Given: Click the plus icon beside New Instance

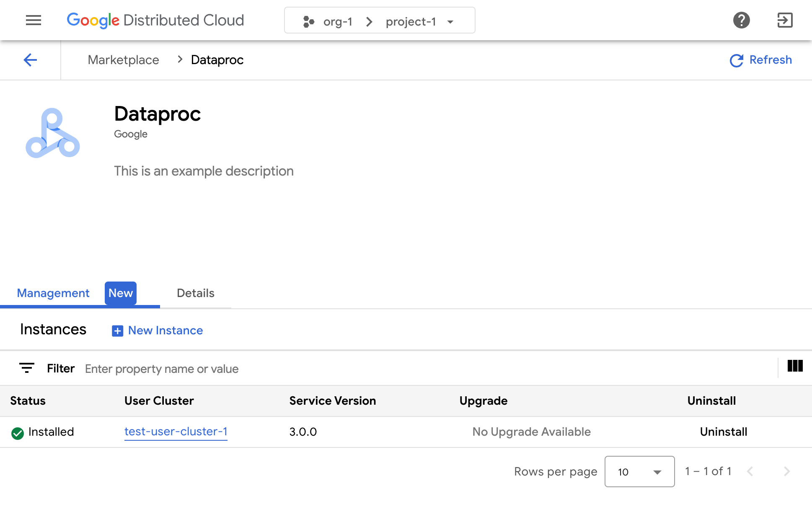Looking at the screenshot, I should click(117, 331).
